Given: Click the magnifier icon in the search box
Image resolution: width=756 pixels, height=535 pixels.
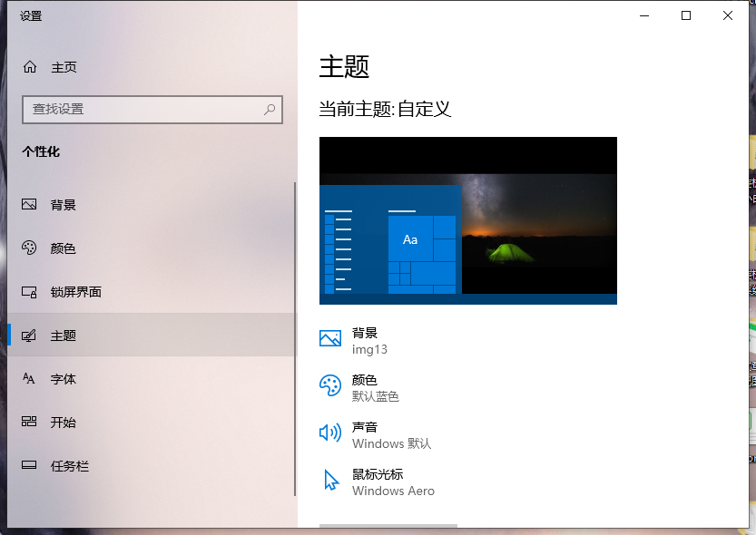Looking at the screenshot, I should (270, 109).
